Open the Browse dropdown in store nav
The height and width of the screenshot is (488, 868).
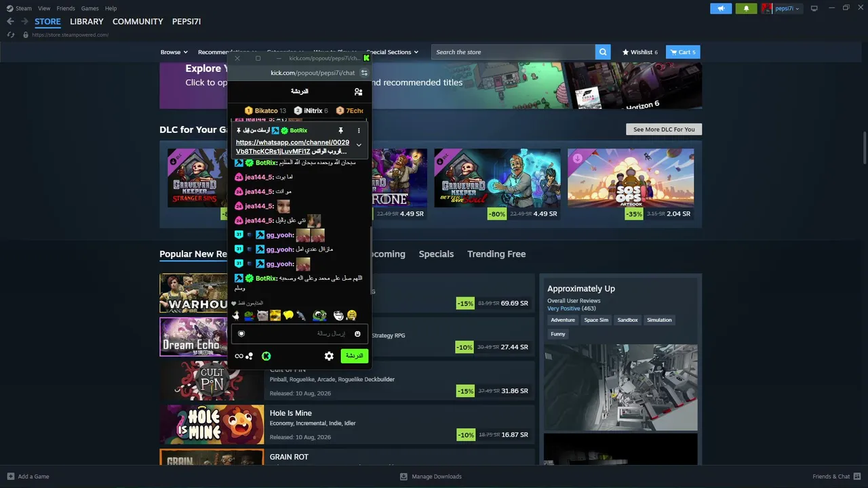coord(173,52)
